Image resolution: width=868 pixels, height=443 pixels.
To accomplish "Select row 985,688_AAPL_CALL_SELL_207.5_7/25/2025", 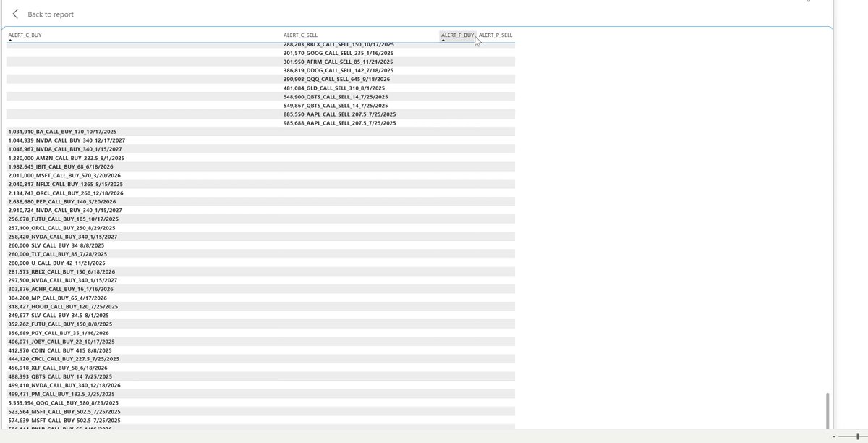I will [260, 122].
